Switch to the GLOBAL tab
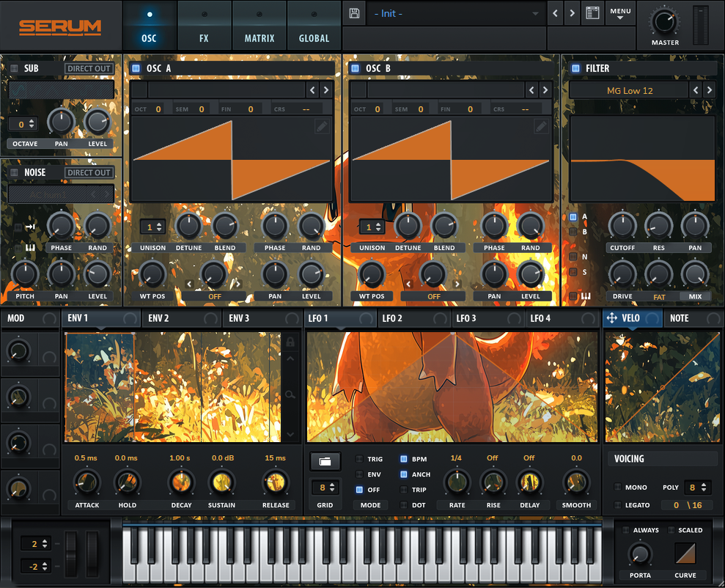The width and height of the screenshot is (725, 588). 314,26
